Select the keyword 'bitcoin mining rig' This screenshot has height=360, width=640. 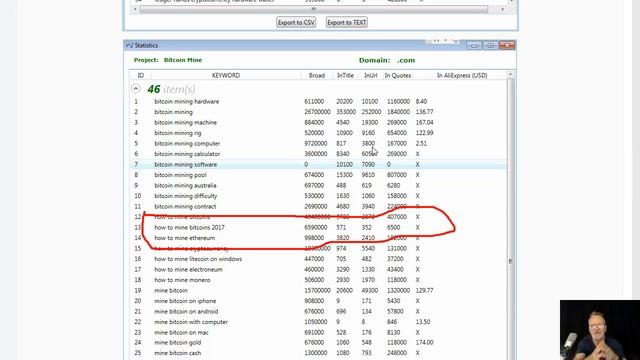pos(178,133)
